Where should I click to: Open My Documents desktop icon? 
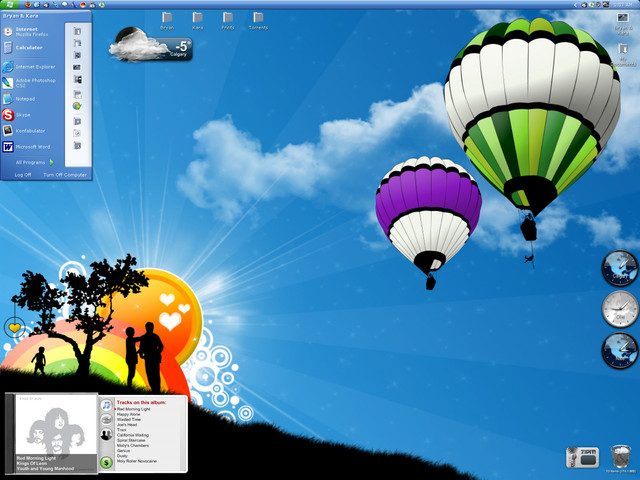pos(623,55)
